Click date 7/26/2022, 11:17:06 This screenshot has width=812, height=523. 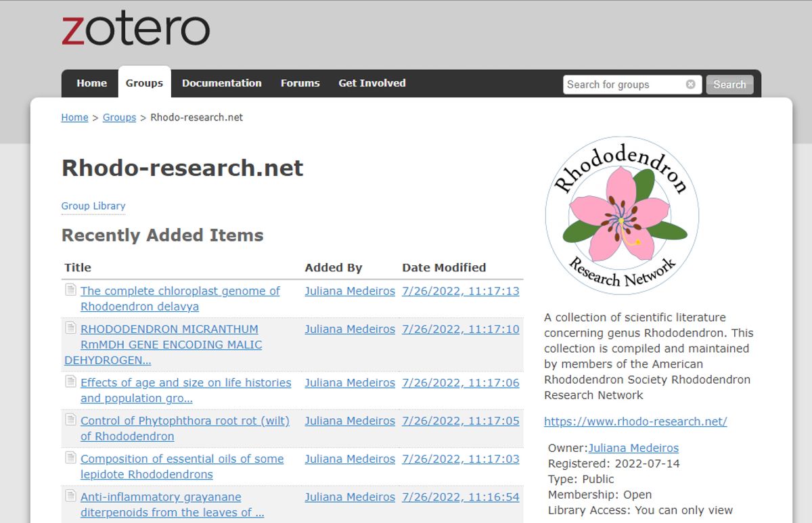[x=461, y=382]
